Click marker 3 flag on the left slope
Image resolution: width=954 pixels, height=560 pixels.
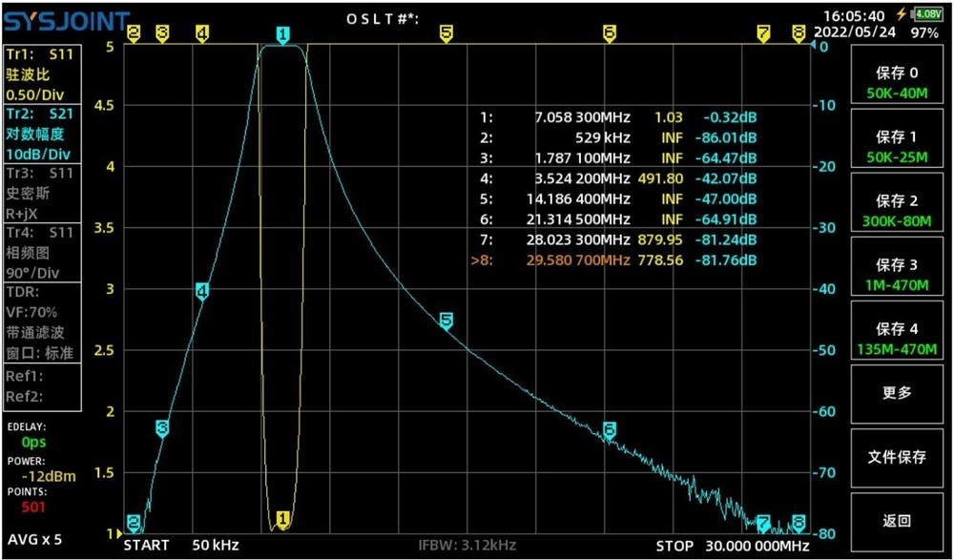(160, 426)
